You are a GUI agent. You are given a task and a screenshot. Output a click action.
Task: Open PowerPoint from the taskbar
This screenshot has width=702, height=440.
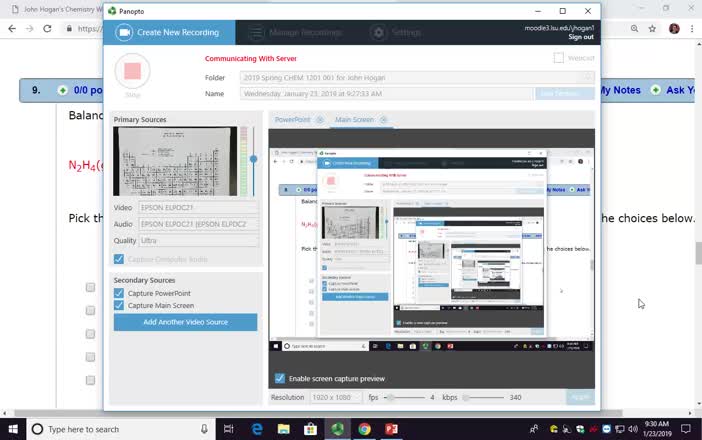391,429
